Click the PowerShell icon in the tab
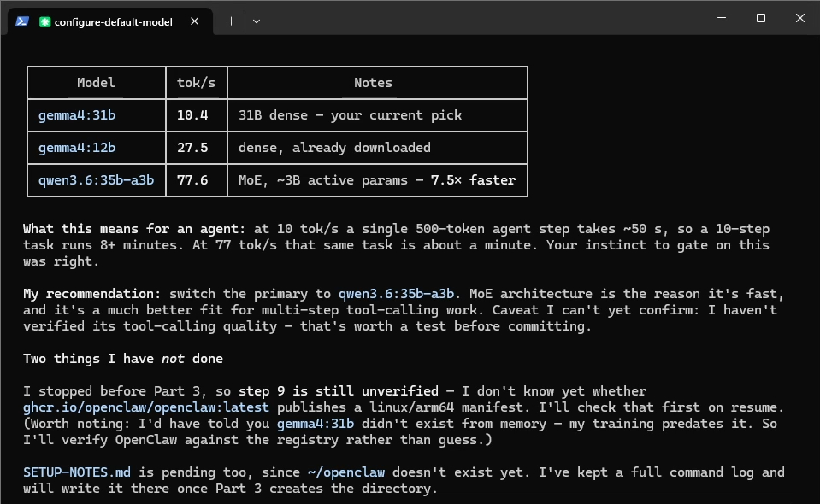Screen dimensions: 820x504 point(22,21)
